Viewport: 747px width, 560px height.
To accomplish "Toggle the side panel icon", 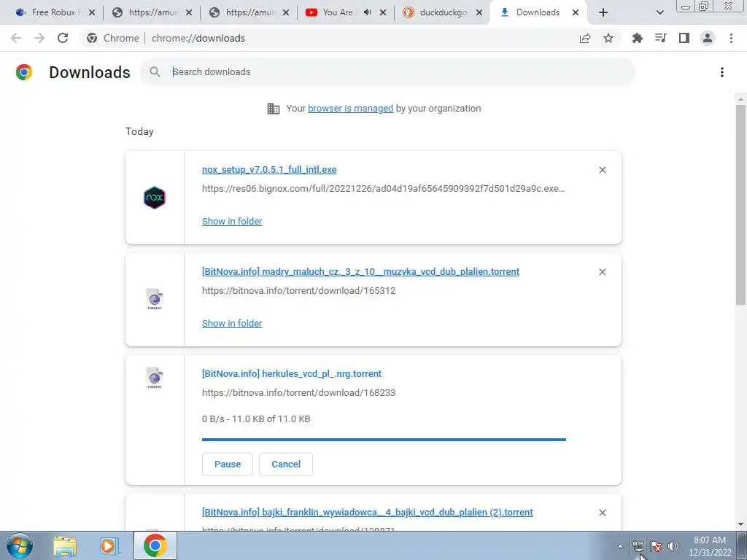I will pos(684,38).
